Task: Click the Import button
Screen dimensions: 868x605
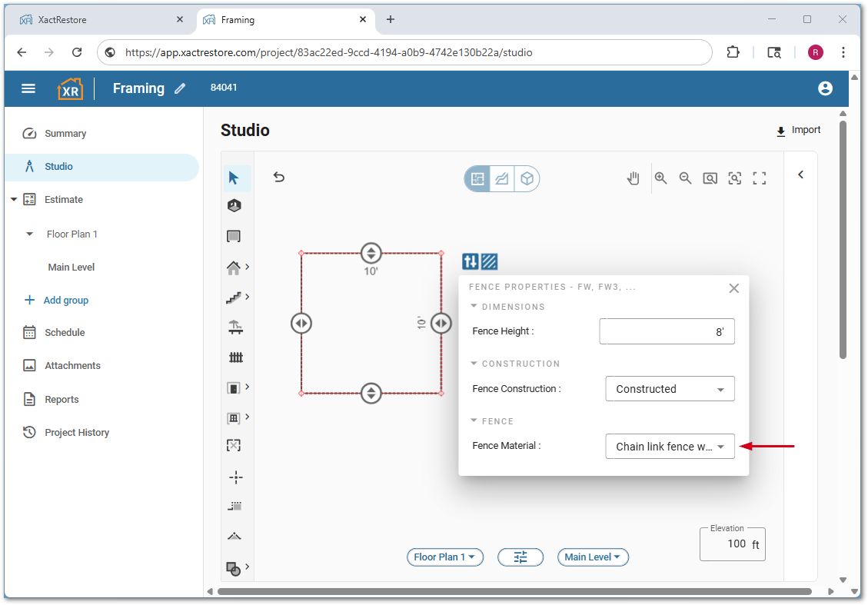Action: [x=798, y=131]
